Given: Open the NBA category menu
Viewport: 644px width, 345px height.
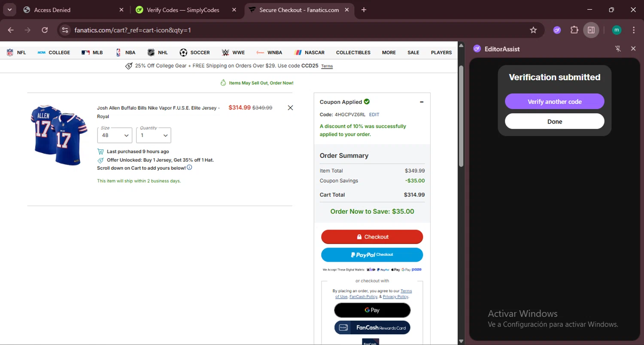Looking at the screenshot, I should tap(125, 52).
